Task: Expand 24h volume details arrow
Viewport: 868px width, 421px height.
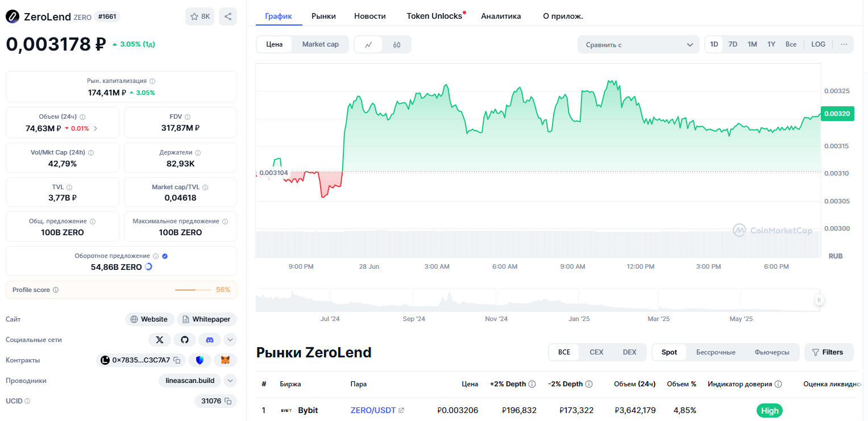Action: [95, 128]
